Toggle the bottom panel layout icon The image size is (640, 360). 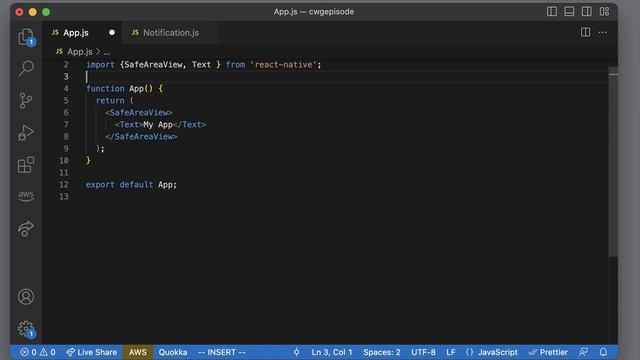(569, 11)
